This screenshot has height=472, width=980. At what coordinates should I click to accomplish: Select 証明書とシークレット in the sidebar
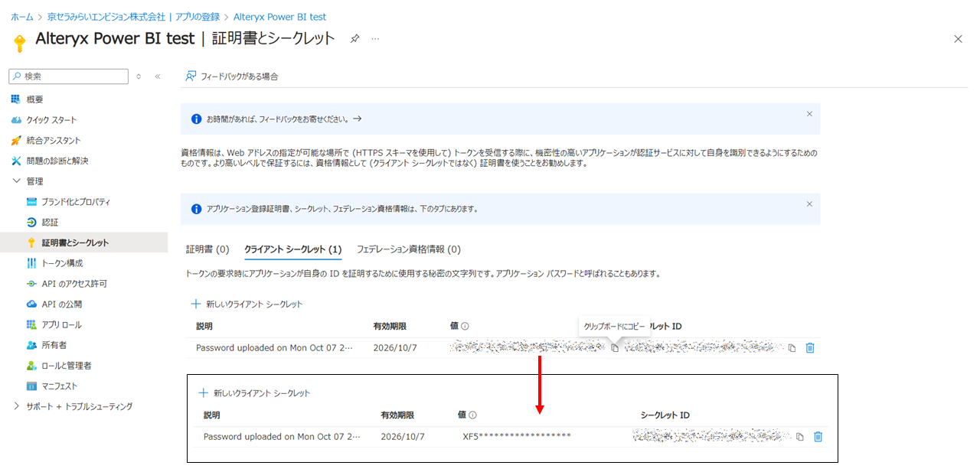coord(75,243)
